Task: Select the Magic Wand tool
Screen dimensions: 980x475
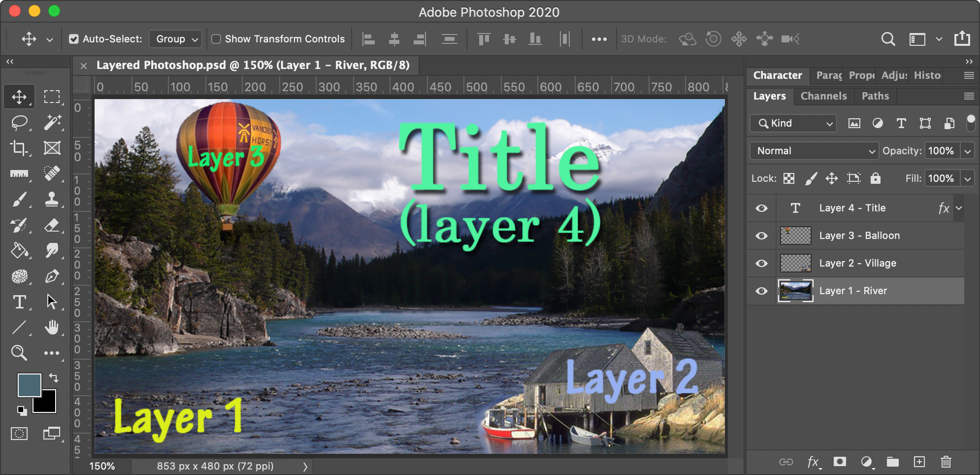Action: [52, 122]
